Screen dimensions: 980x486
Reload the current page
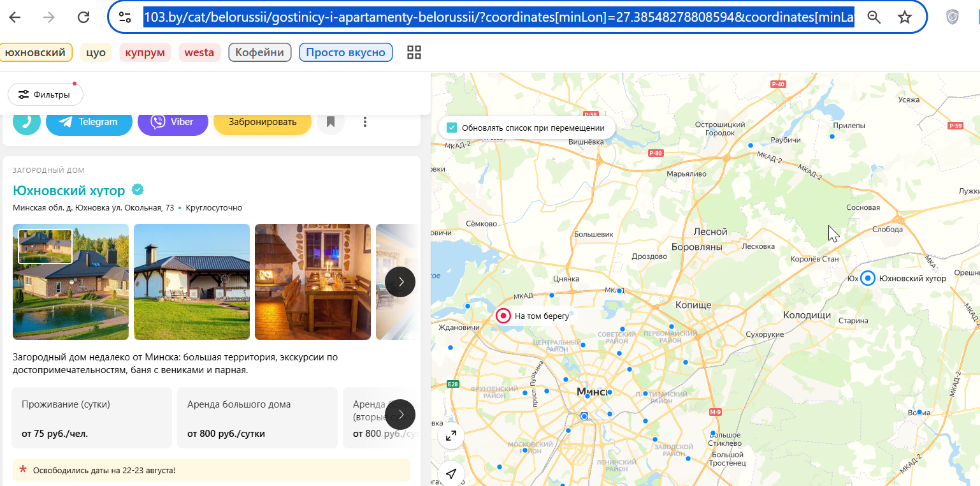pos(83,17)
